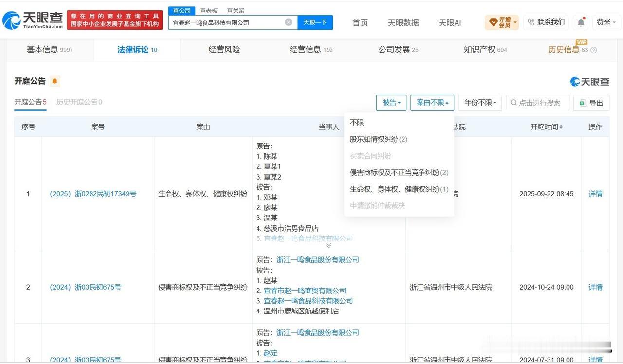This screenshot has height=364, width=623.
Task: Switch to 法律诉讼 tab
Action: pyautogui.click(x=137, y=50)
